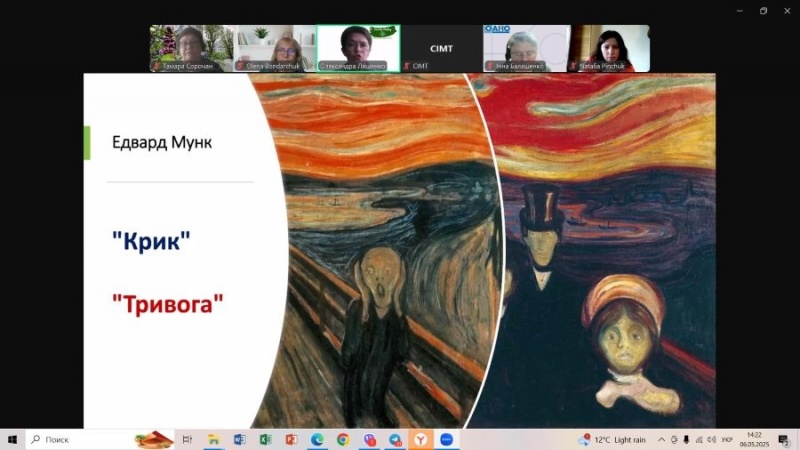Click the Google Chrome taskbar icon

(x=343, y=440)
